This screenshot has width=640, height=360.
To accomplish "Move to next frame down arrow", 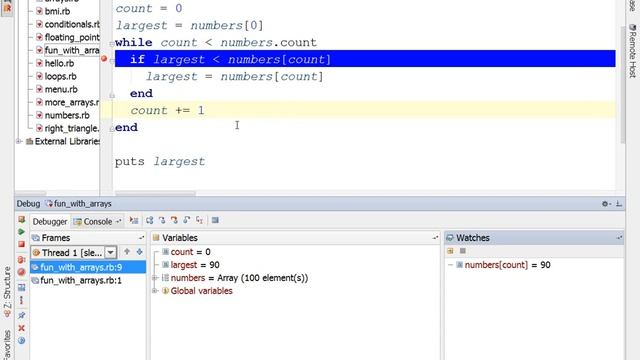I will point(140,252).
